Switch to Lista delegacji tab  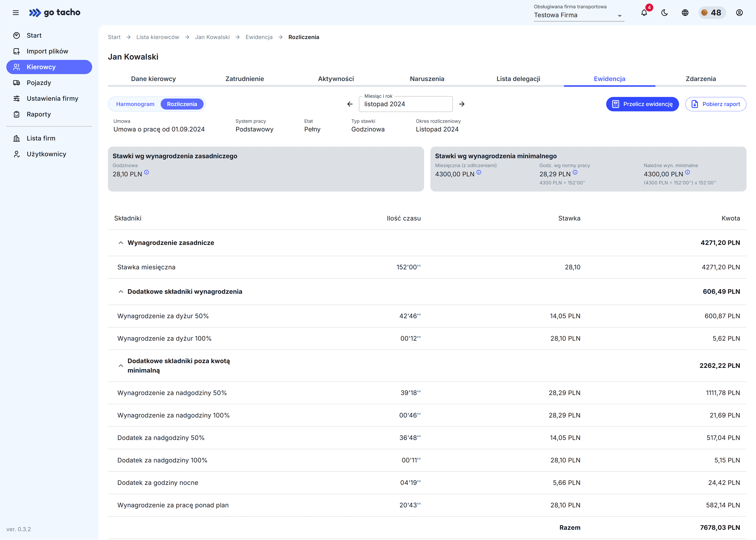pos(518,79)
